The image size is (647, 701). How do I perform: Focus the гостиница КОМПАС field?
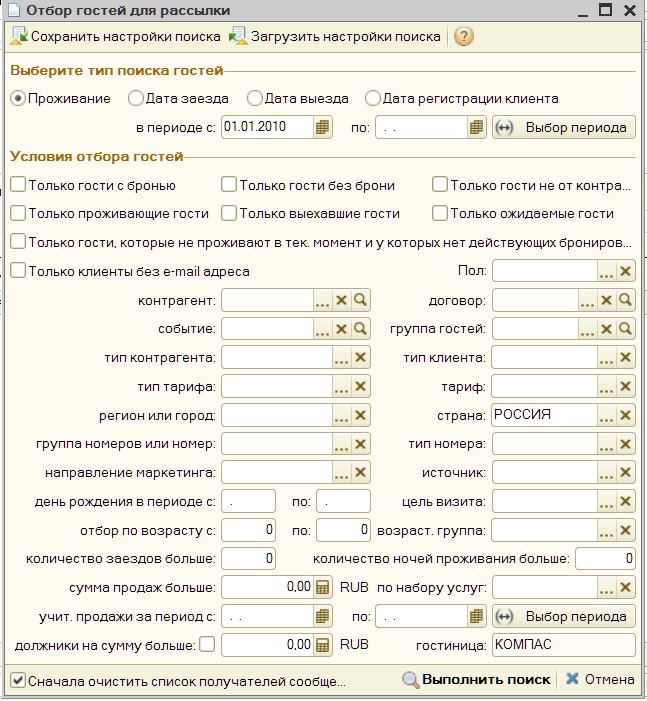point(564,645)
